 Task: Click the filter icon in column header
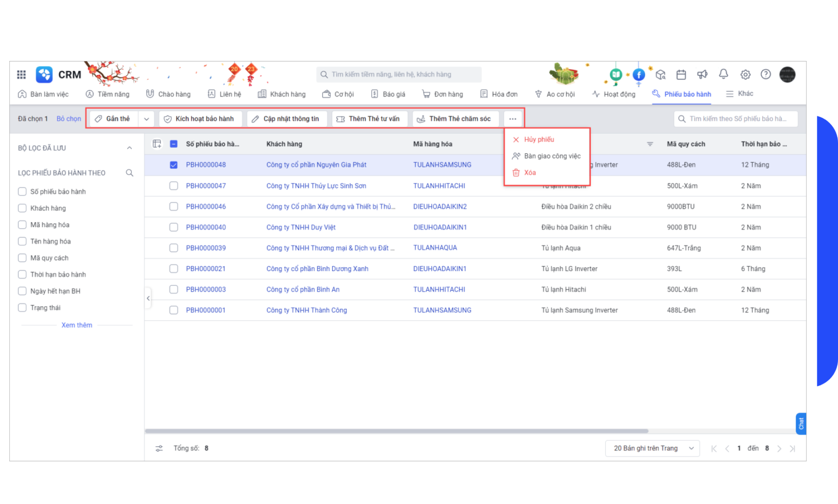coord(650,144)
